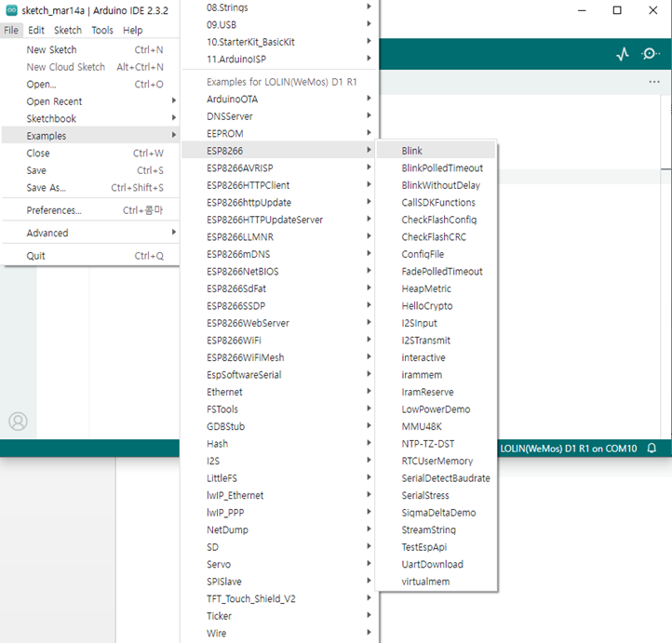Expand the EspSoftwareSerial examples

coord(279,375)
